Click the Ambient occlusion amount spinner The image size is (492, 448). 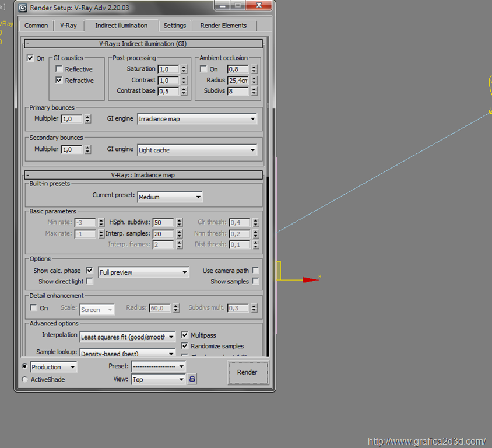[x=254, y=69]
